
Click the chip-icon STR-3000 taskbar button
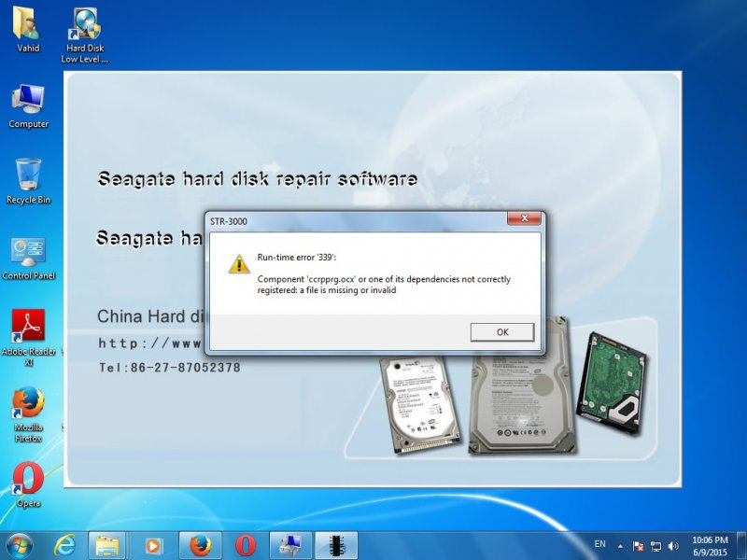click(x=336, y=546)
